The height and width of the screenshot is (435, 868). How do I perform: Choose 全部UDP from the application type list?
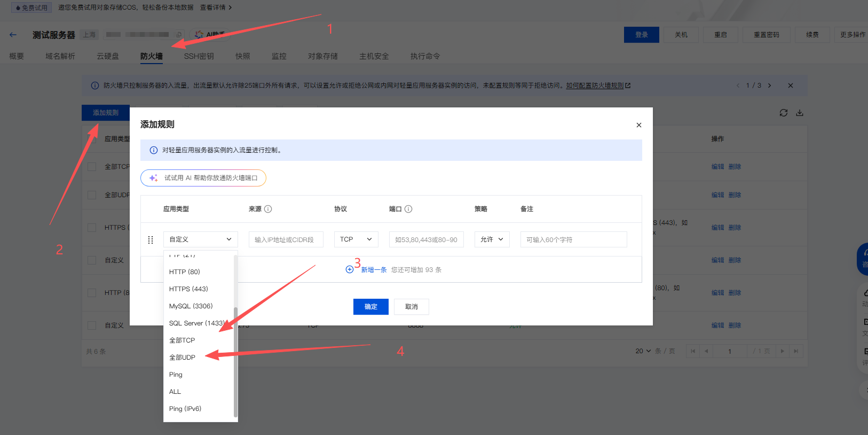183,358
